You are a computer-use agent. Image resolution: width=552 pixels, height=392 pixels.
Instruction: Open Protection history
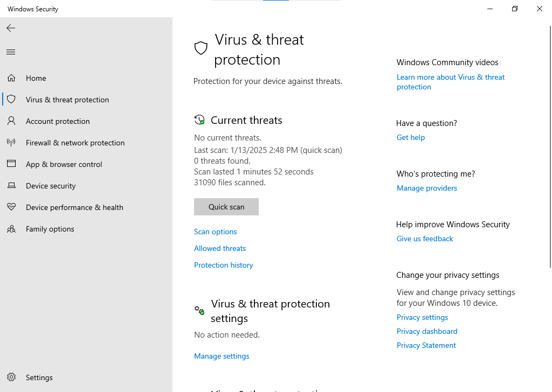(224, 265)
